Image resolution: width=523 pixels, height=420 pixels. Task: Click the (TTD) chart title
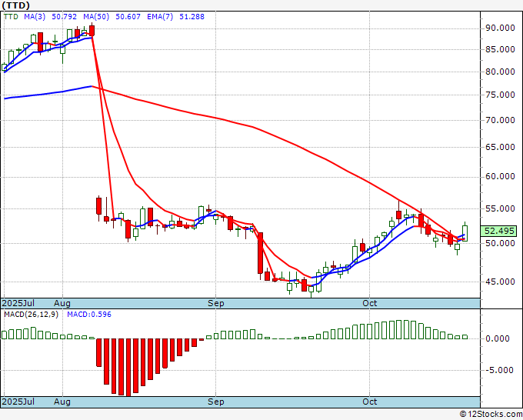[x=15, y=5]
